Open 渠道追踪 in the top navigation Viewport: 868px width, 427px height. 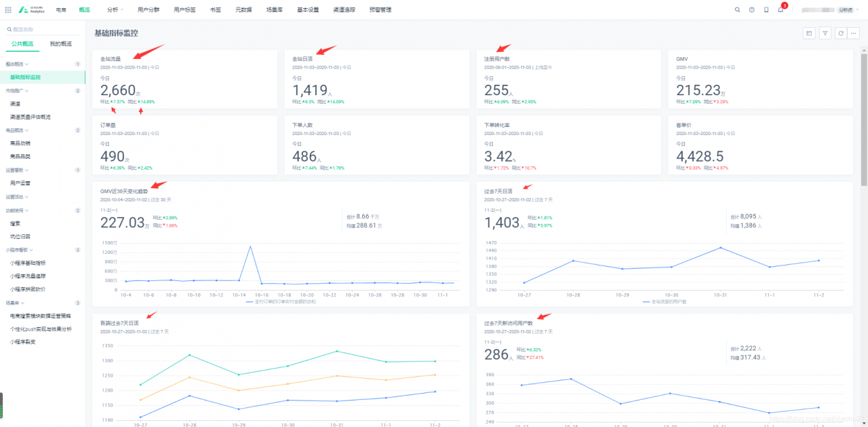[x=344, y=10]
